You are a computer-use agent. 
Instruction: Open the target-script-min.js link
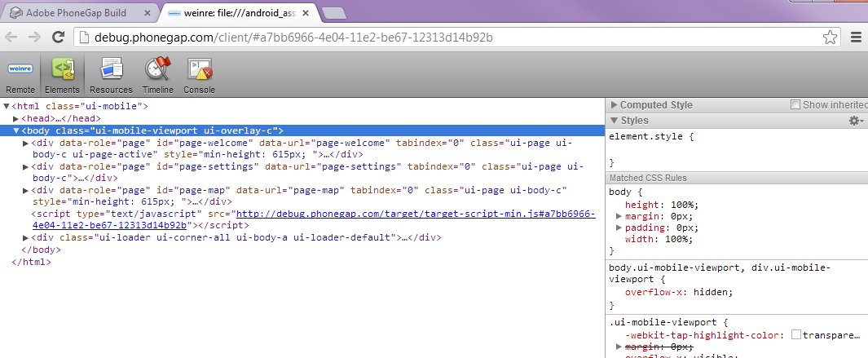416,214
